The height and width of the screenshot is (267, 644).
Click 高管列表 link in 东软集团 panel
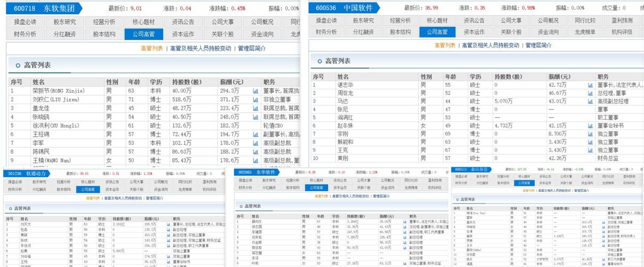point(153,48)
